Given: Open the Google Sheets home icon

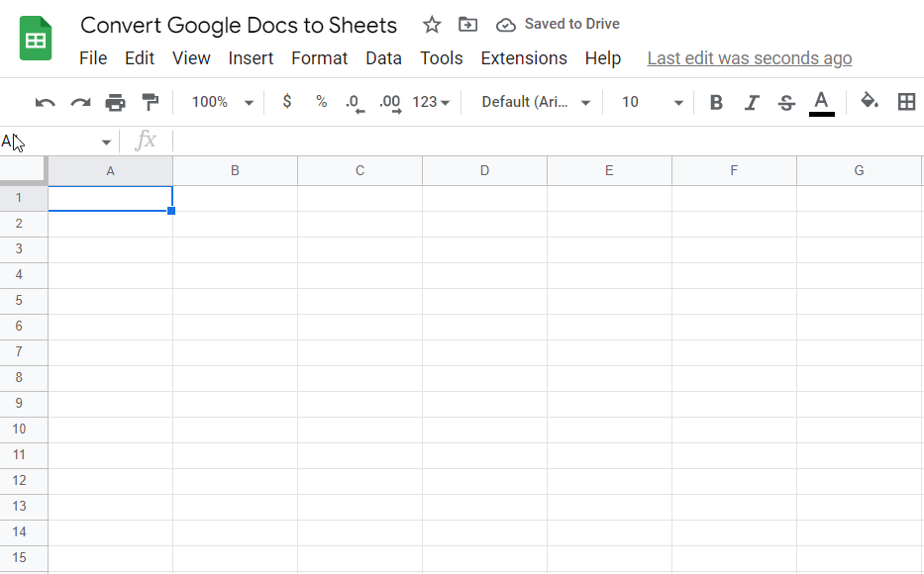Looking at the screenshot, I should click(36, 39).
